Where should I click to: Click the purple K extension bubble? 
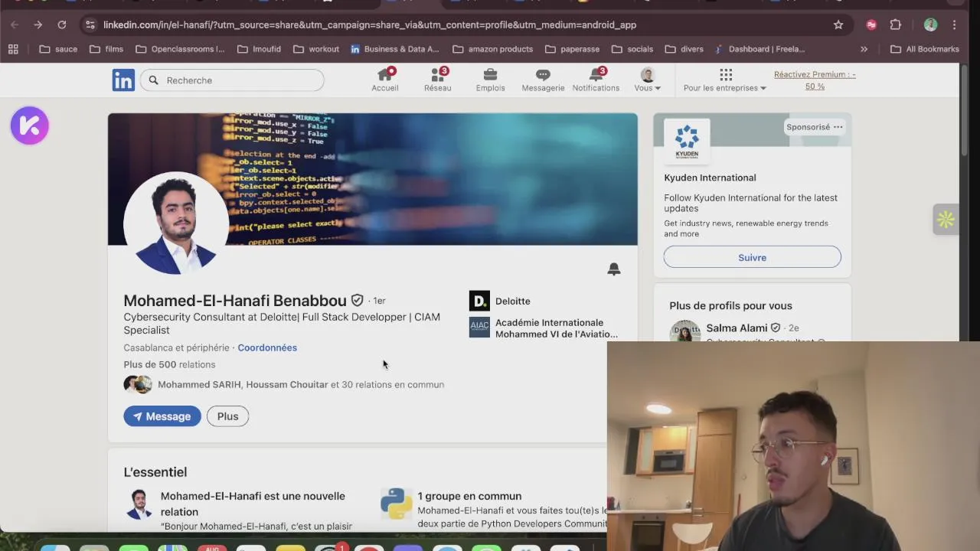pyautogui.click(x=30, y=126)
